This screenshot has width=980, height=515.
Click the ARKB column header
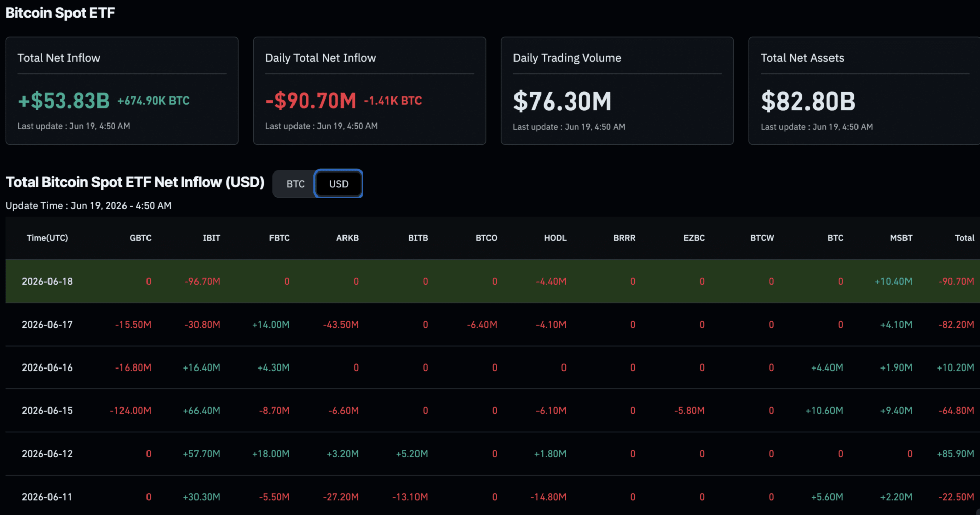(348, 238)
